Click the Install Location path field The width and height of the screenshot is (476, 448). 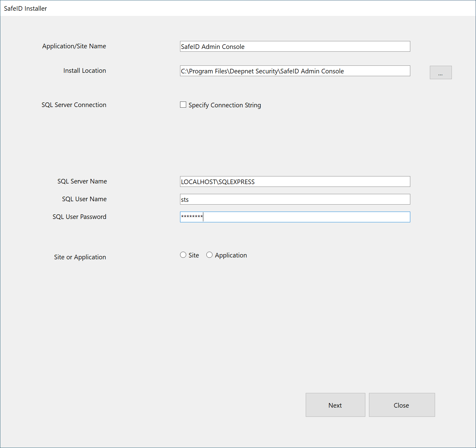click(295, 71)
